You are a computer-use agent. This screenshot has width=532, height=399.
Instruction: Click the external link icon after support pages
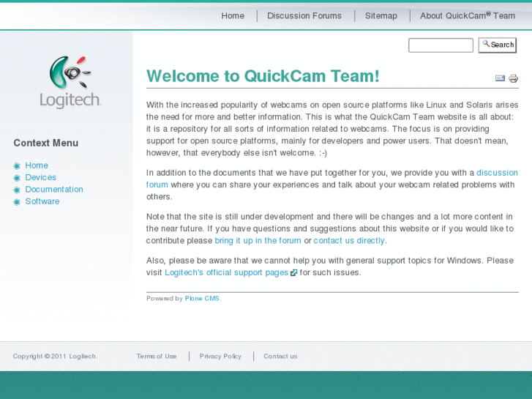pyautogui.click(x=294, y=272)
